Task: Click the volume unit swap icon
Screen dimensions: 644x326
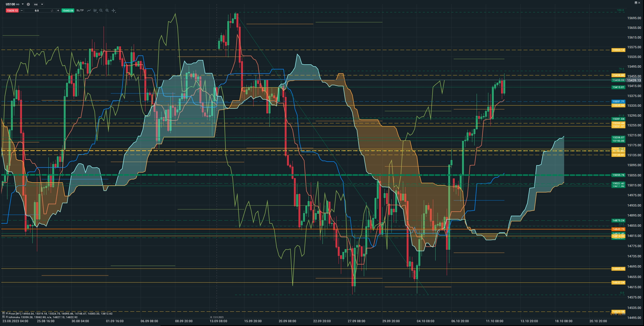Action: [52, 10]
